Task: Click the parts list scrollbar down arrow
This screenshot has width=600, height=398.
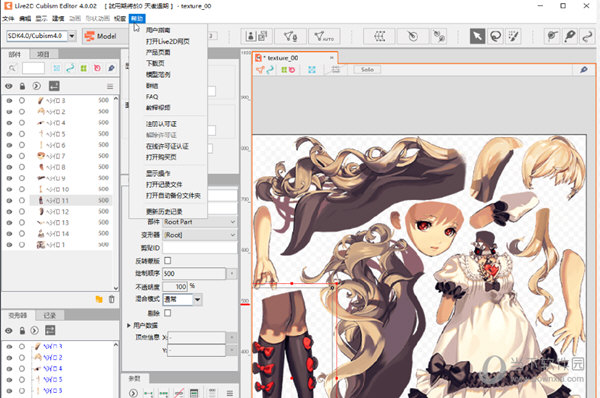Action: pyautogui.click(x=116, y=288)
